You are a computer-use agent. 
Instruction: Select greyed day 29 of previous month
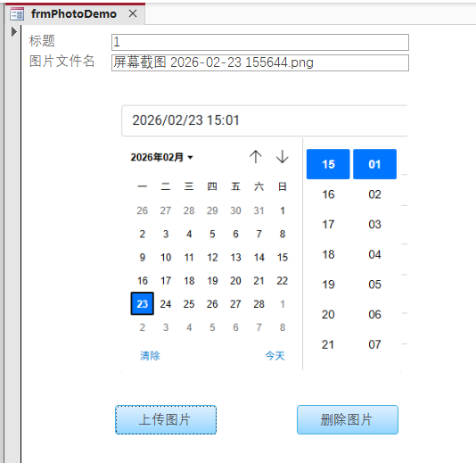[x=212, y=211]
